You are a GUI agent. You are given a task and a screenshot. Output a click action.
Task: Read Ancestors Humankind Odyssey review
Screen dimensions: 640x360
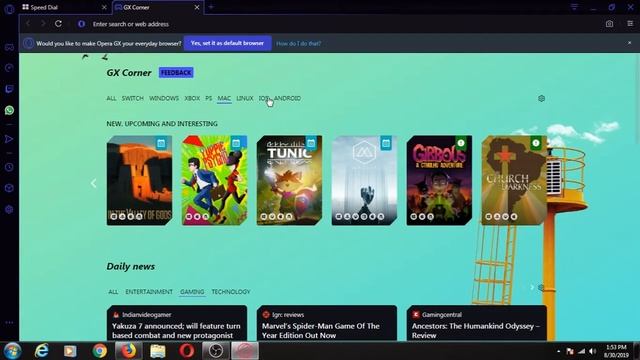(477, 323)
